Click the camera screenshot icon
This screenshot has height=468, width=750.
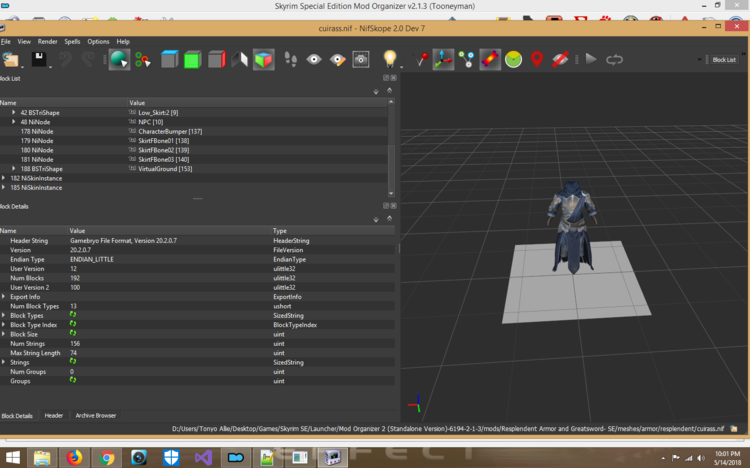coord(361,60)
